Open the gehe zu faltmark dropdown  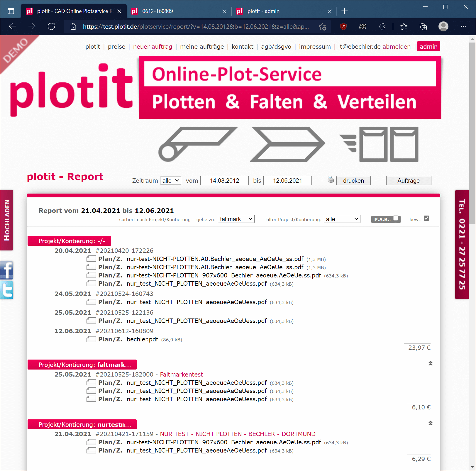point(236,219)
